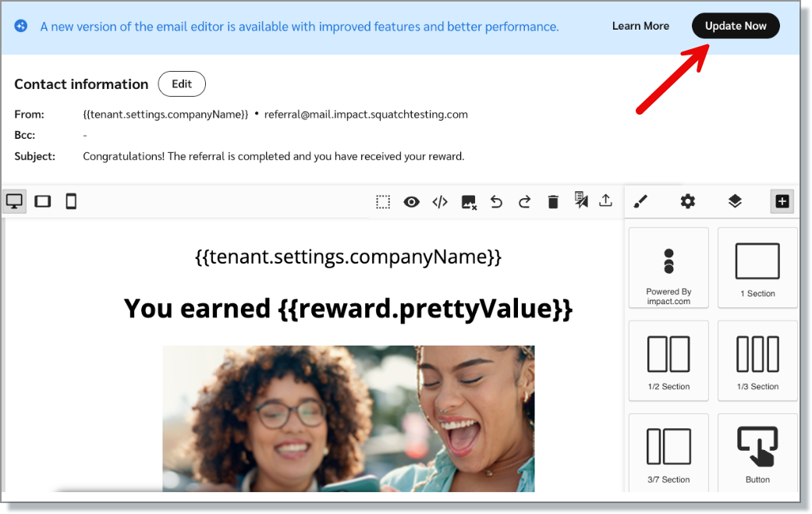Open the Learn More link
The image size is (812, 514).
[640, 26]
